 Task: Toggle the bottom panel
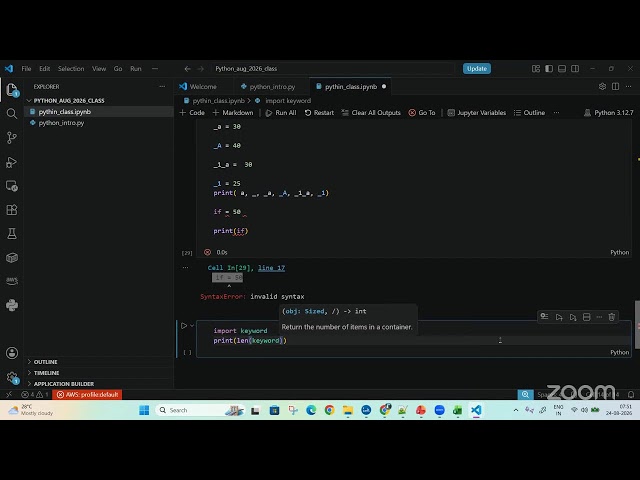562,69
